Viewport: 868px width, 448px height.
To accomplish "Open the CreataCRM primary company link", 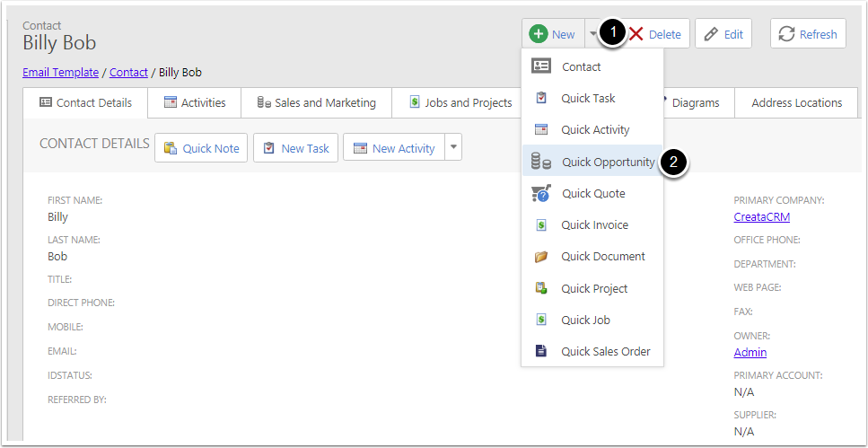I will coord(761,216).
